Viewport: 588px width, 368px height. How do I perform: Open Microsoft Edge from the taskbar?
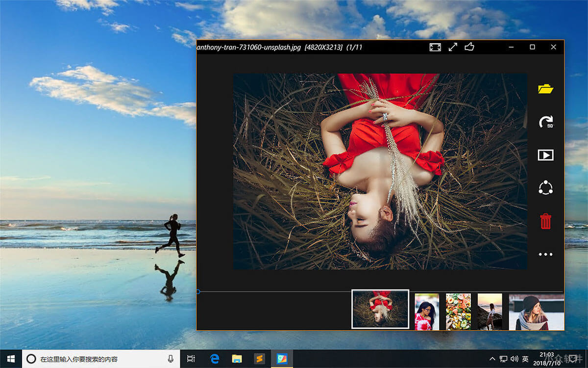pos(215,359)
